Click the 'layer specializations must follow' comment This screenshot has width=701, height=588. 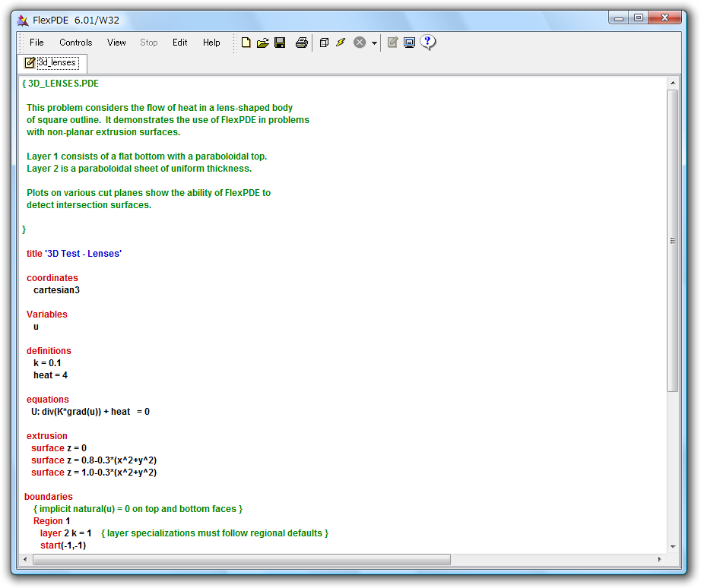click(x=215, y=533)
